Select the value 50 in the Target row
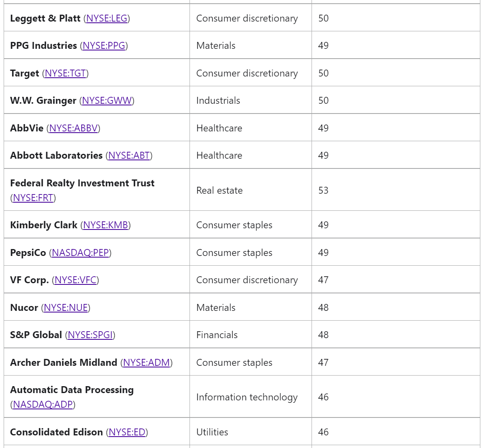 coord(323,74)
